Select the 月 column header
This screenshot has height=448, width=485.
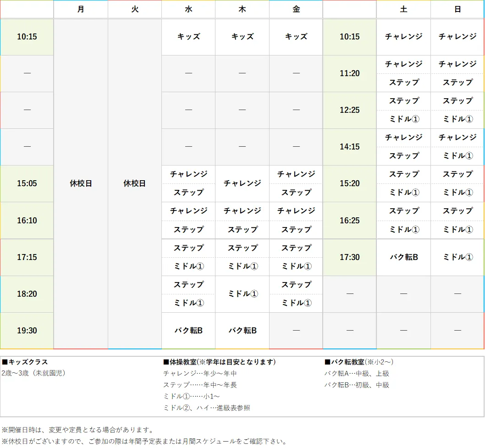click(x=81, y=9)
